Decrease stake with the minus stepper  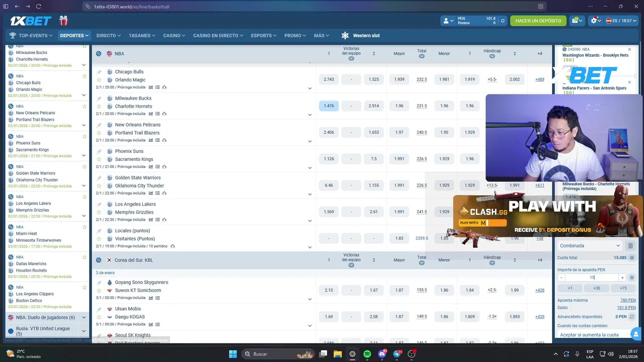pos(561,278)
